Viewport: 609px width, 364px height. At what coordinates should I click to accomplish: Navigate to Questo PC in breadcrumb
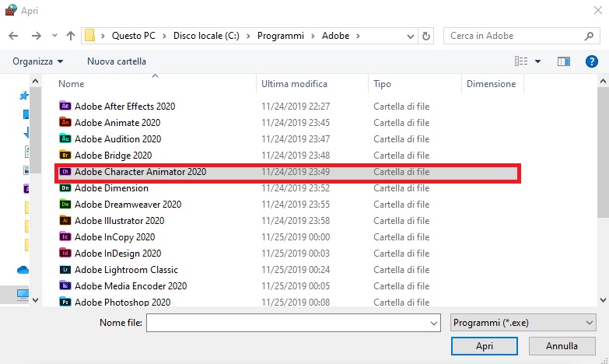point(134,36)
